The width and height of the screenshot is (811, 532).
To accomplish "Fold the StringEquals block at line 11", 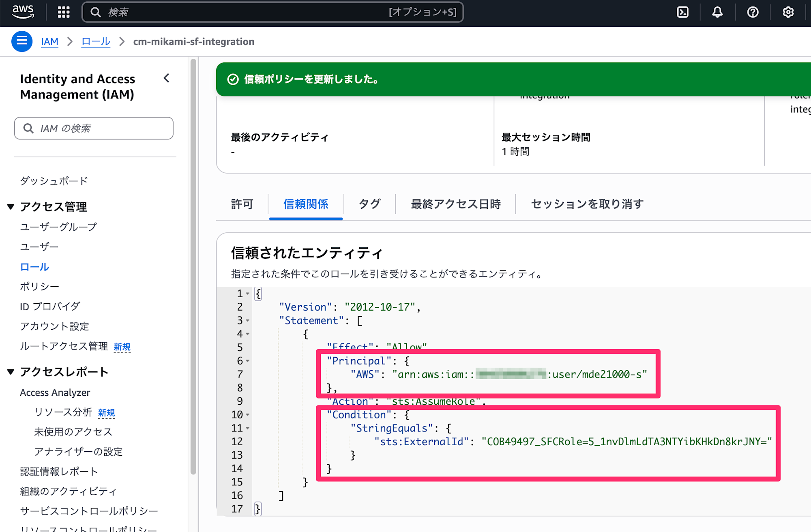I will click(x=247, y=428).
